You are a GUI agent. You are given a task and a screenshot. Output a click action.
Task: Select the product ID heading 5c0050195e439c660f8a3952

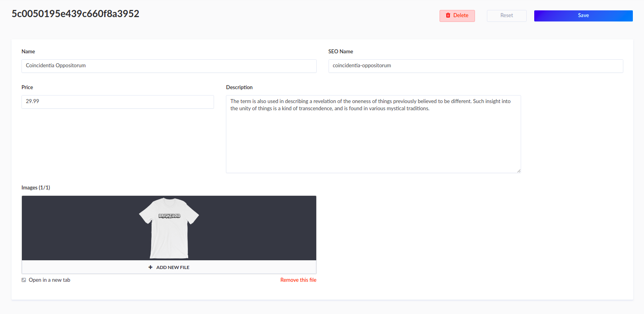pos(76,14)
